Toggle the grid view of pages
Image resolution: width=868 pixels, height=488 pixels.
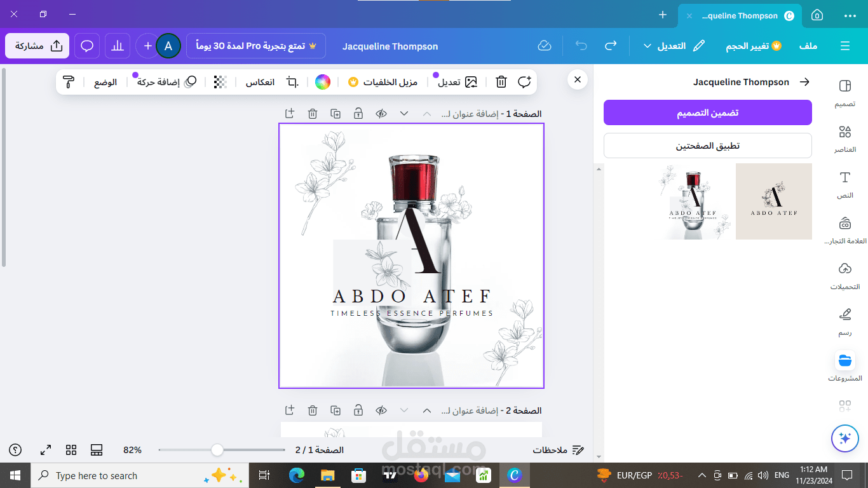71,450
